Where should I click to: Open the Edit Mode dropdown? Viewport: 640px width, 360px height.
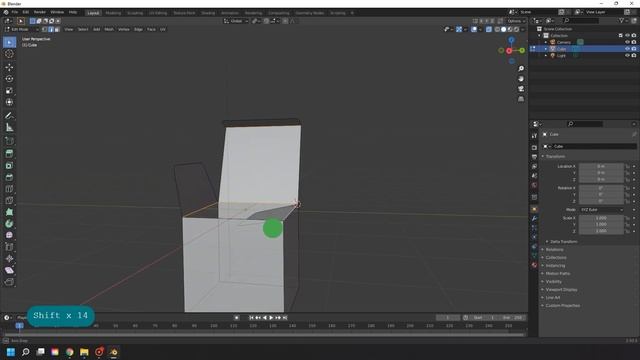pyautogui.click(x=22, y=29)
